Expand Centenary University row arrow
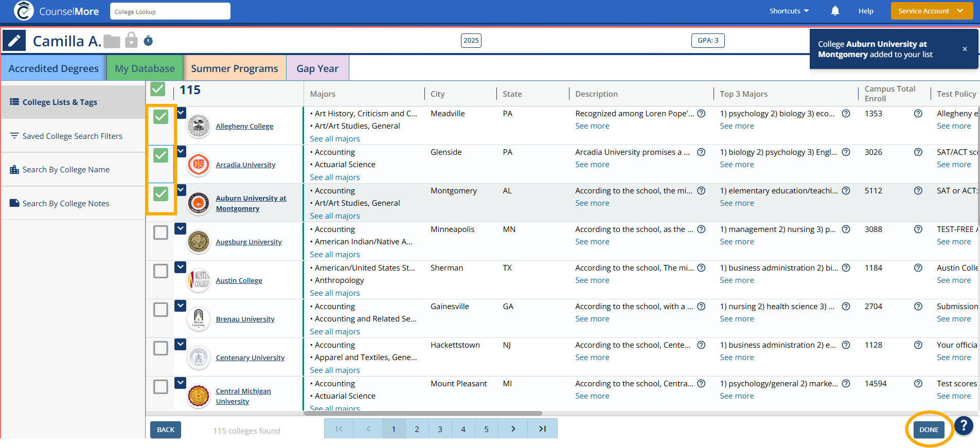 click(x=181, y=344)
